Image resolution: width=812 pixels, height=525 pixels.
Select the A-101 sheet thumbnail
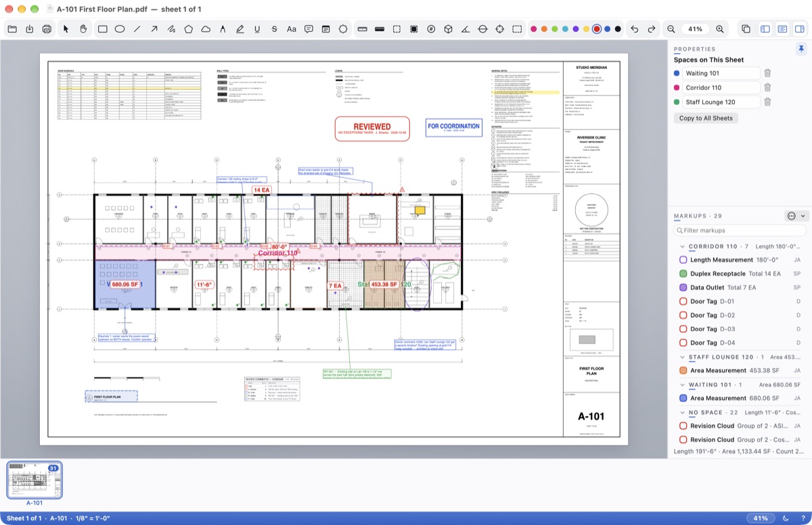click(x=34, y=480)
